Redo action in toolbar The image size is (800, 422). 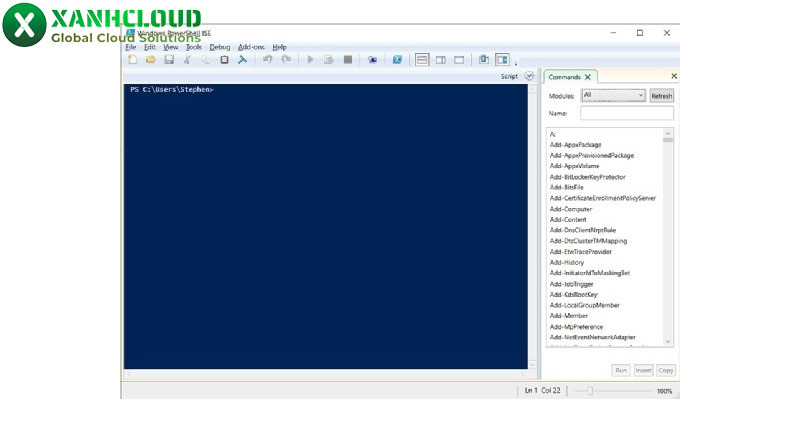click(x=286, y=60)
